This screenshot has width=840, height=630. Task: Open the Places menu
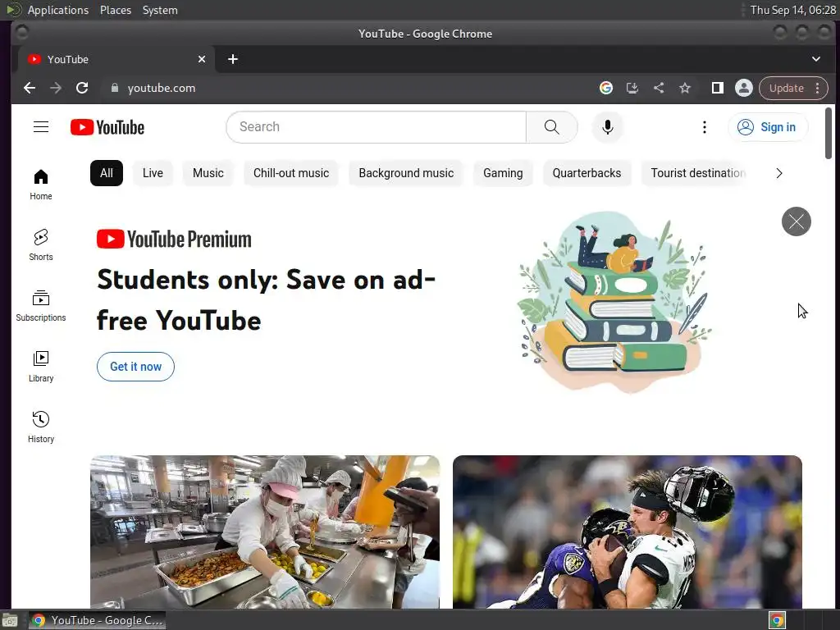click(x=115, y=10)
